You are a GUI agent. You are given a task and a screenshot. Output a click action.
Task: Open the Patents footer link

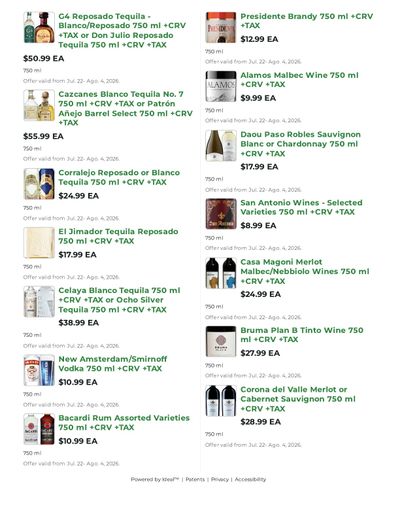(195, 479)
